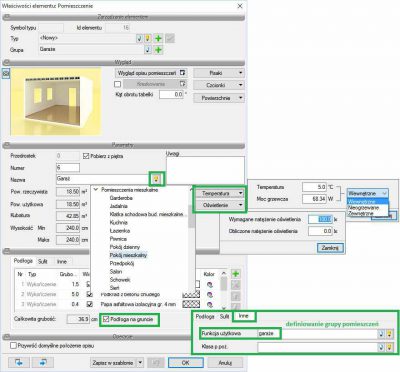Click the green plus icon next to Grupa
The width and height of the screenshot is (400, 372).
click(159, 50)
